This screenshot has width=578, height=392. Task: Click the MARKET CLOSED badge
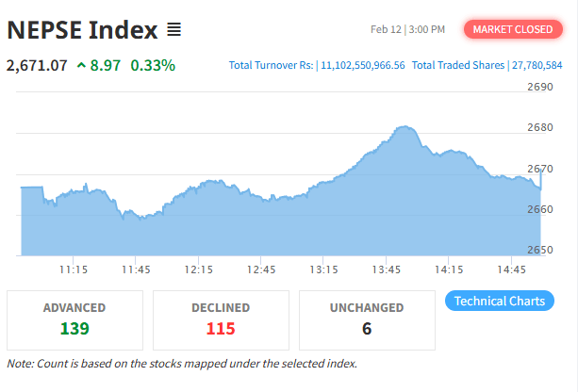pos(512,30)
